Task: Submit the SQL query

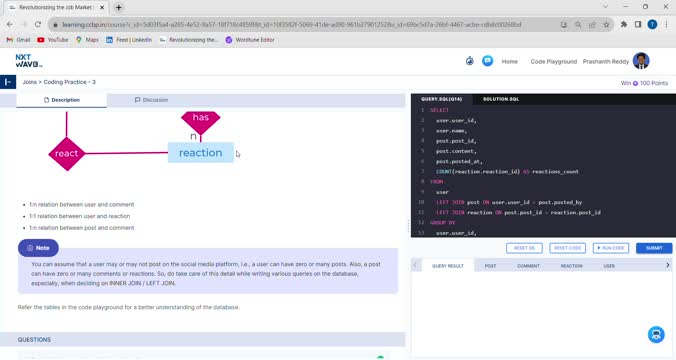Action: pyautogui.click(x=654, y=248)
